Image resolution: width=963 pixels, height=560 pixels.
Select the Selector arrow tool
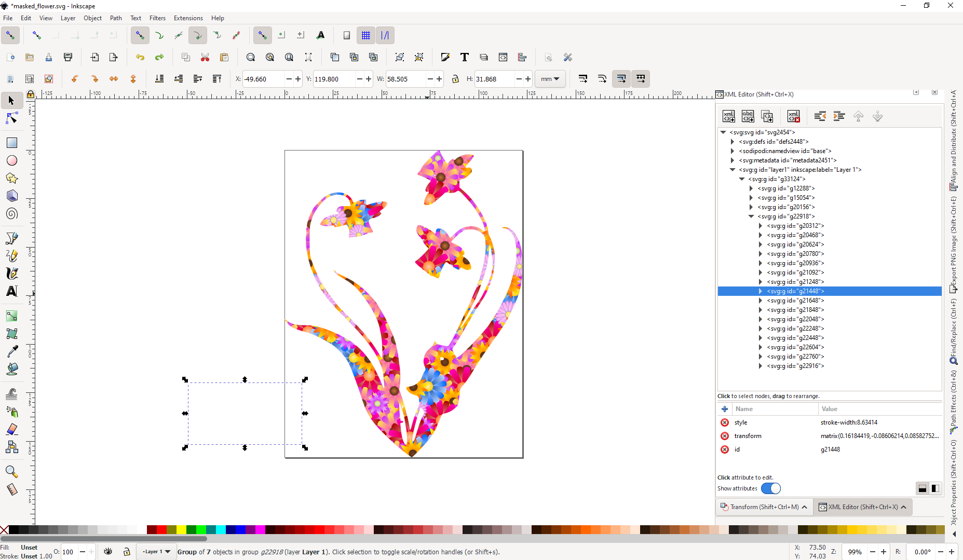pyautogui.click(x=11, y=101)
